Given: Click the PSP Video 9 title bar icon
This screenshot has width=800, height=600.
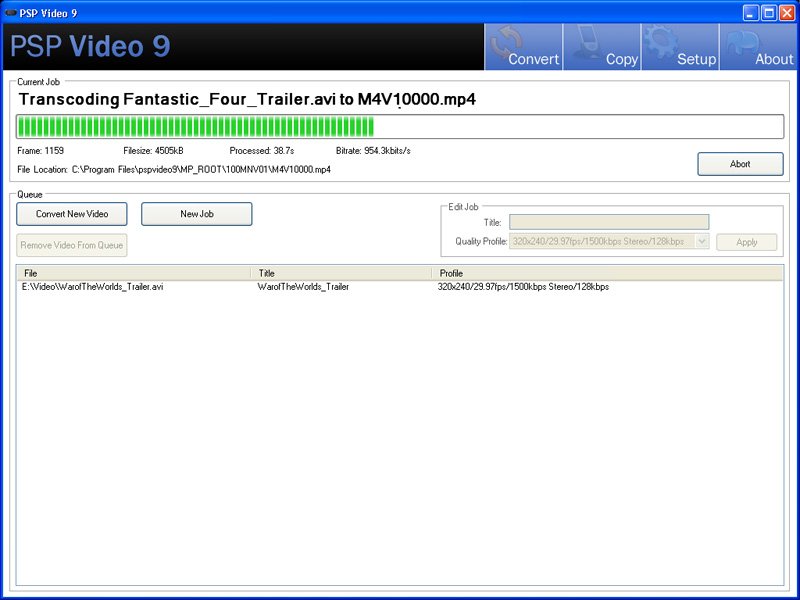Looking at the screenshot, I should pos(11,13).
